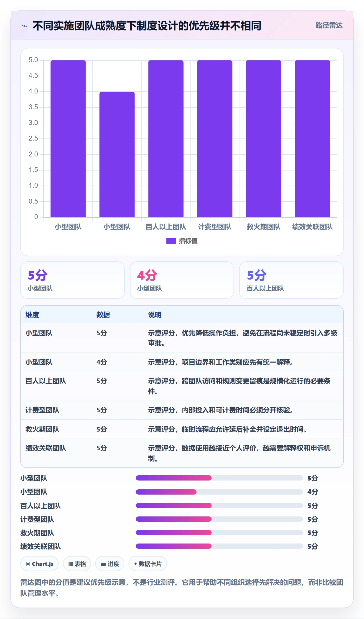The height and width of the screenshot is (619, 364).
Task: Click the 进度 chip
Action: coord(110,564)
